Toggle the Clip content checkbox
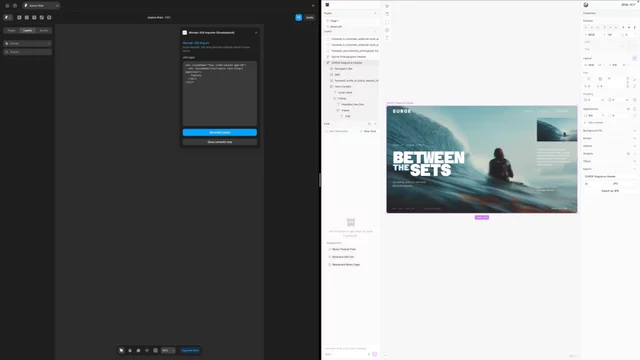Image resolution: width=640 pixels, height=360 pixels. pyautogui.click(x=585, y=123)
